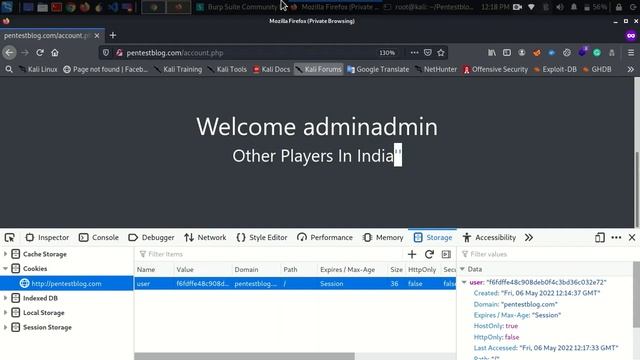The image size is (640, 360).
Task: Open the Debugger tab
Action: coord(151,238)
